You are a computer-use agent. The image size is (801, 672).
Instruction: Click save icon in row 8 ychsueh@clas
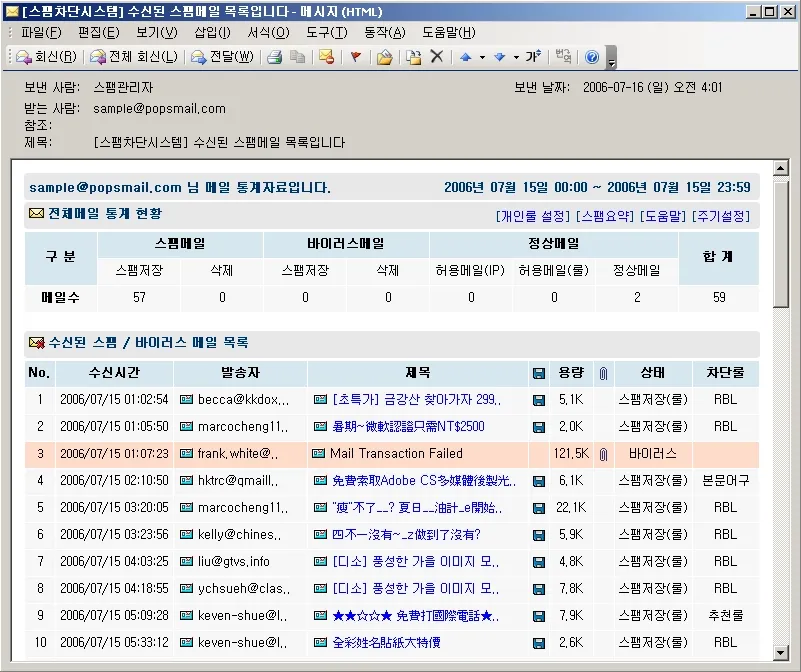(538, 589)
